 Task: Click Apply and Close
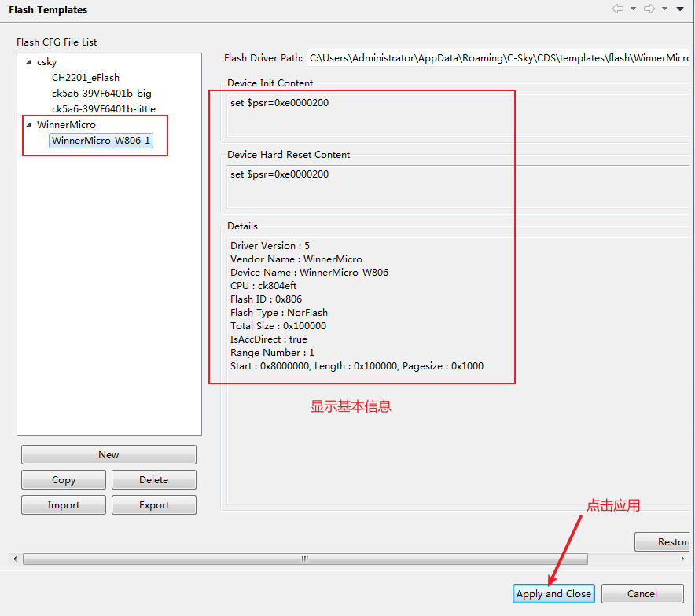click(x=553, y=593)
